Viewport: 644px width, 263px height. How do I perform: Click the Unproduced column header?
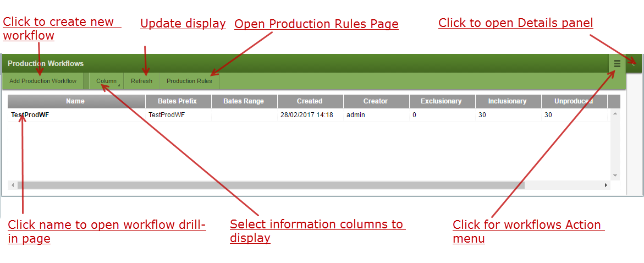574,101
